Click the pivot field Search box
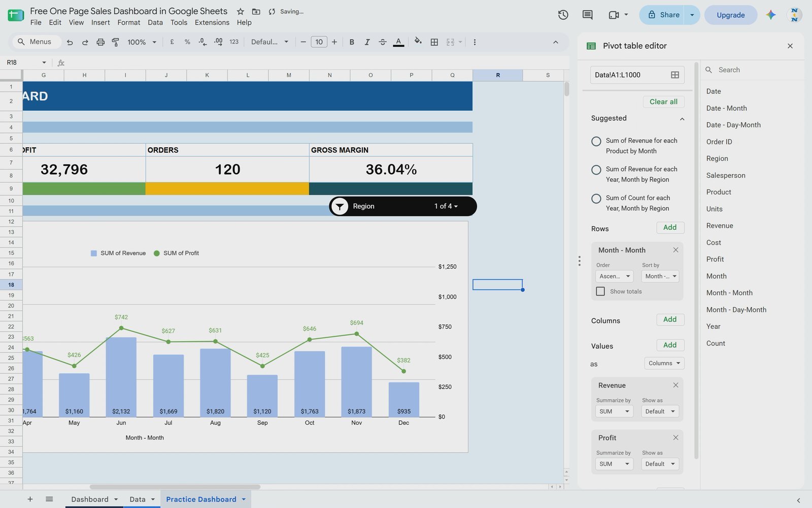Viewport: 812px width, 508px height. click(x=754, y=70)
